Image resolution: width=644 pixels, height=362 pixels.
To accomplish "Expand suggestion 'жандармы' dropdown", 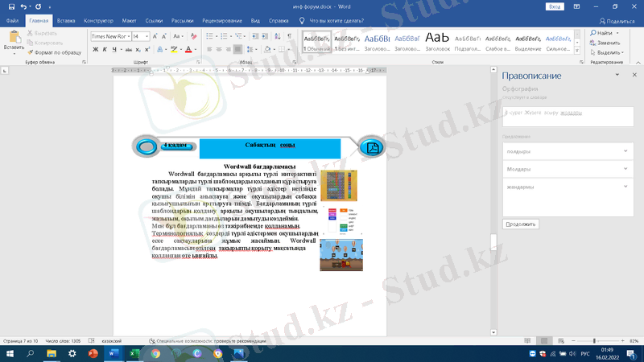I will pyautogui.click(x=625, y=187).
